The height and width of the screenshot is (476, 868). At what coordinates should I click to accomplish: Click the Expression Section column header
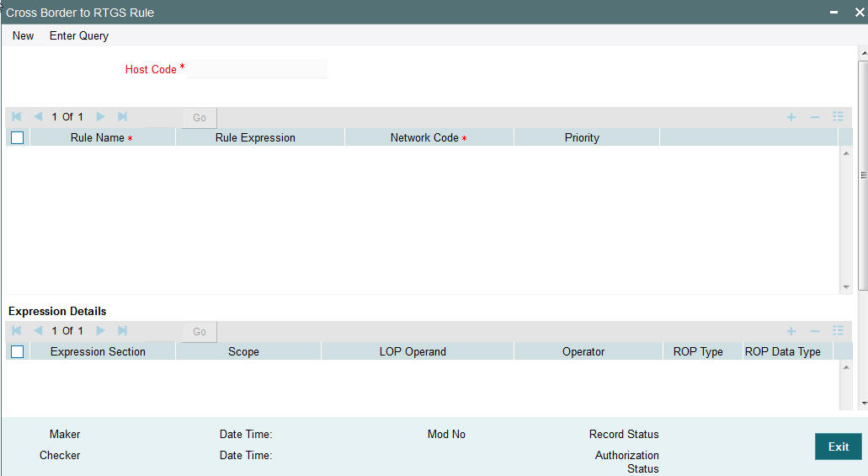point(103,351)
